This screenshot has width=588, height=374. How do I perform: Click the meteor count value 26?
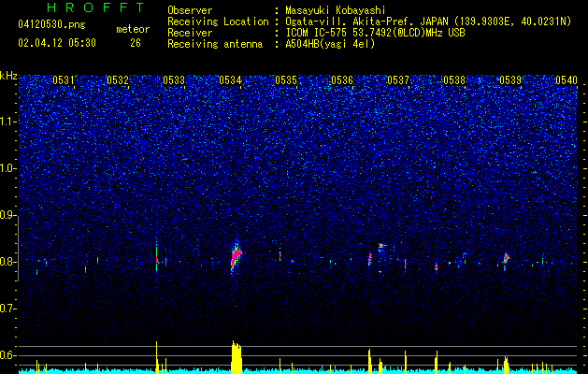click(136, 43)
